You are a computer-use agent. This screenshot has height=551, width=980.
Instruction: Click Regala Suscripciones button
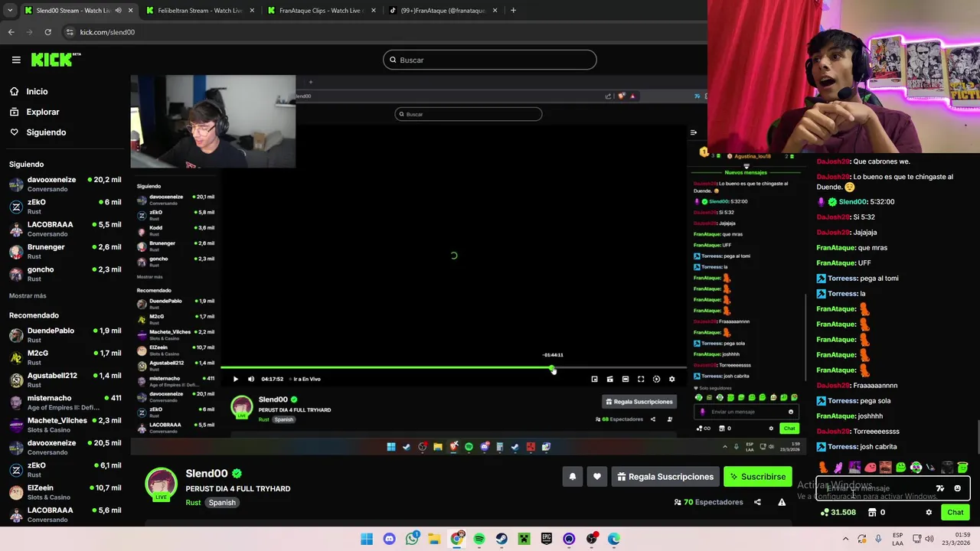[665, 477]
